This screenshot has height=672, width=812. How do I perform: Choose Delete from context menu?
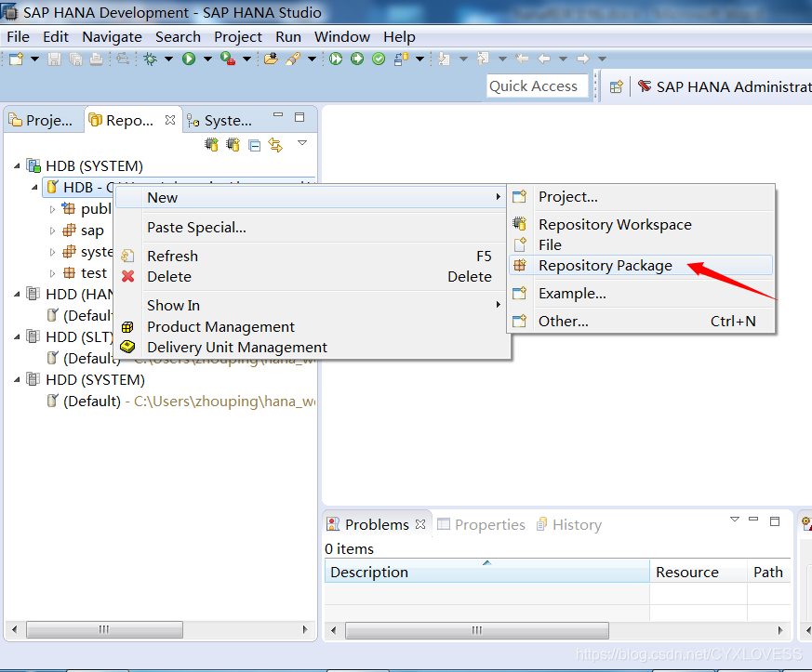point(312,277)
